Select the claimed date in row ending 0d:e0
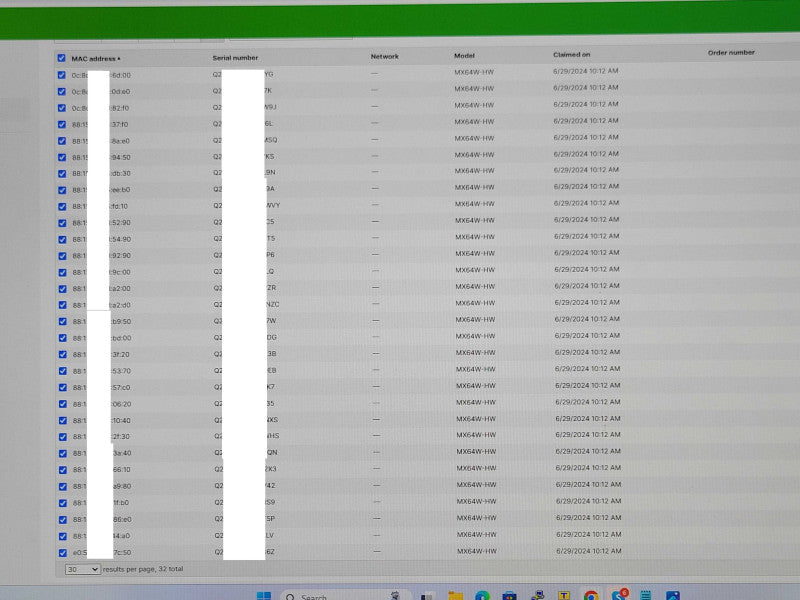800x600 pixels. (x=586, y=88)
